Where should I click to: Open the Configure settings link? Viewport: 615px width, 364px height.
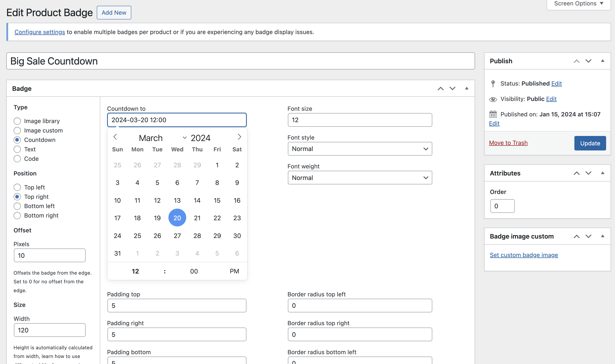[40, 32]
